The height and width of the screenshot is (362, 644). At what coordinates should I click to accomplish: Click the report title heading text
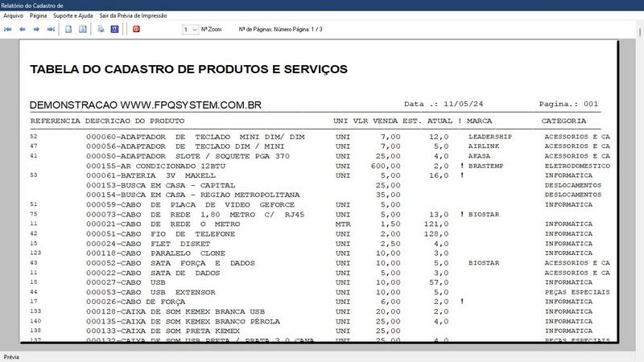coord(188,69)
